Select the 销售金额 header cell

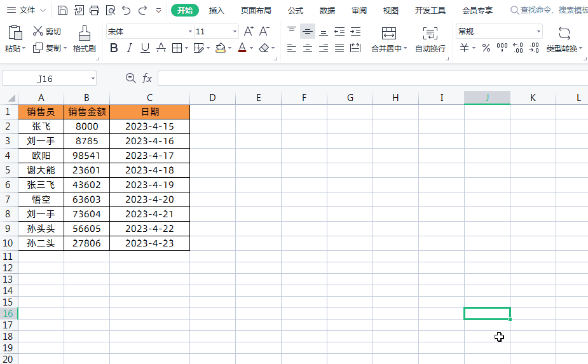[x=86, y=112]
